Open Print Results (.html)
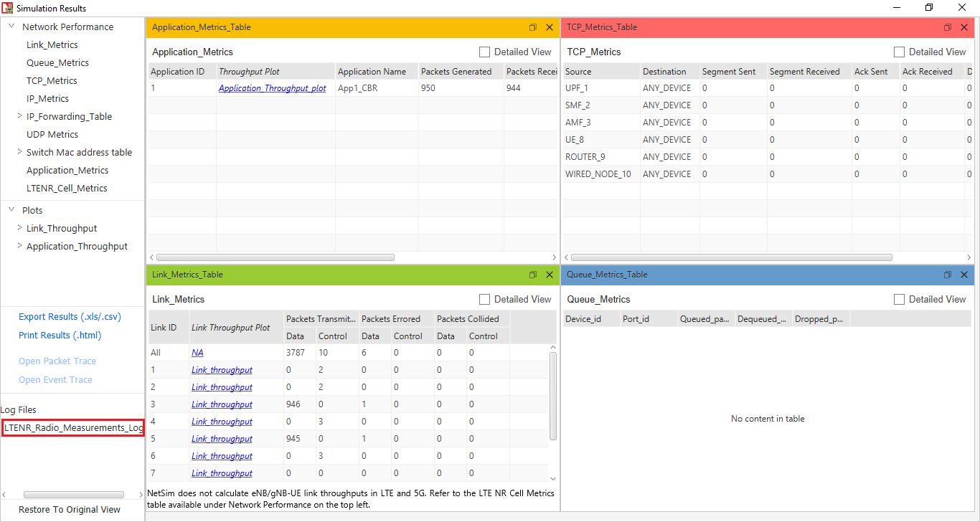This screenshot has height=522, width=980. coord(60,336)
